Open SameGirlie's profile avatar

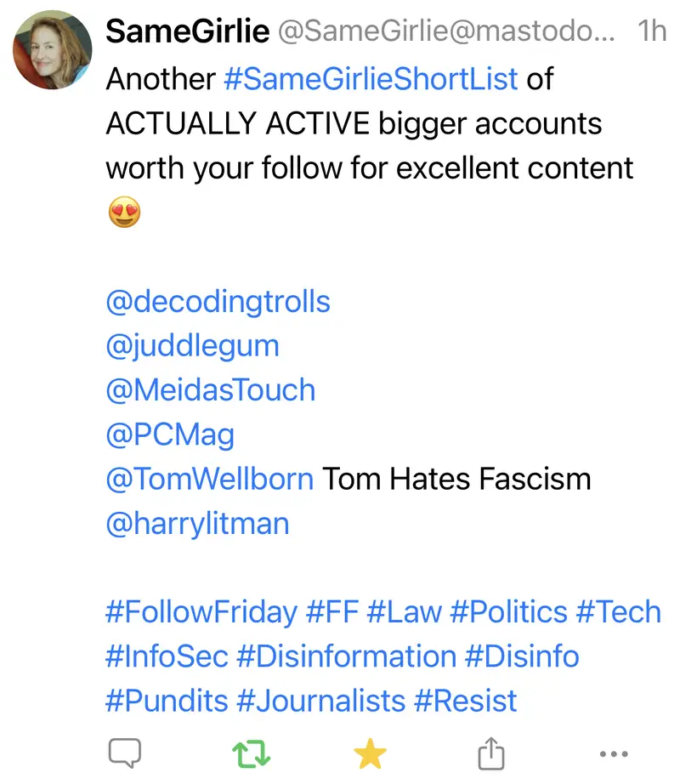pyautogui.click(x=53, y=50)
